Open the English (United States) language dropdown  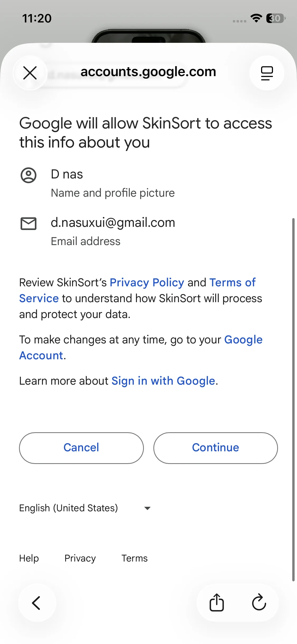click(x=69, y=508)
